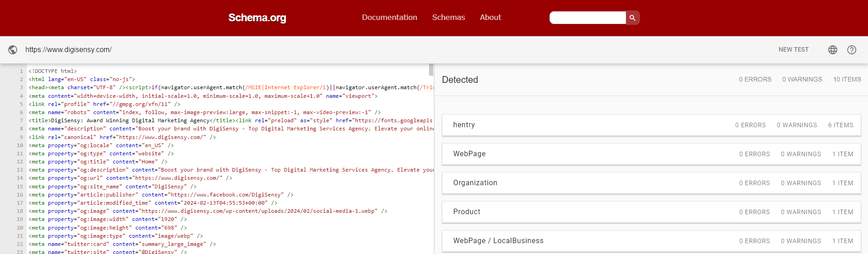The height and width of the screenshot is (254, 868).
Task: Click the canonical link code line
Action: click(122, 137)
